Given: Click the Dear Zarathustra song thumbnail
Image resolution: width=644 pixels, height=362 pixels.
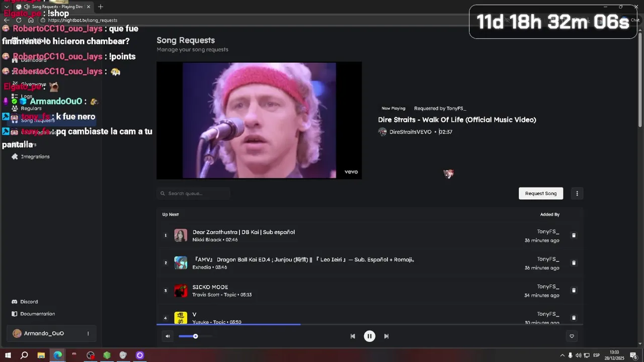Looking at the screenshot, I should (181, 235).
